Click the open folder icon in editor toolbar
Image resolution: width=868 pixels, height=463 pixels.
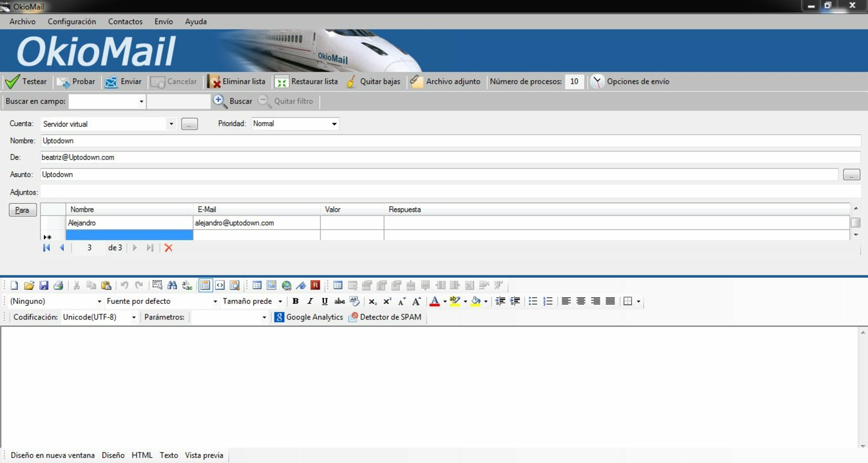[x=29, y=285]
